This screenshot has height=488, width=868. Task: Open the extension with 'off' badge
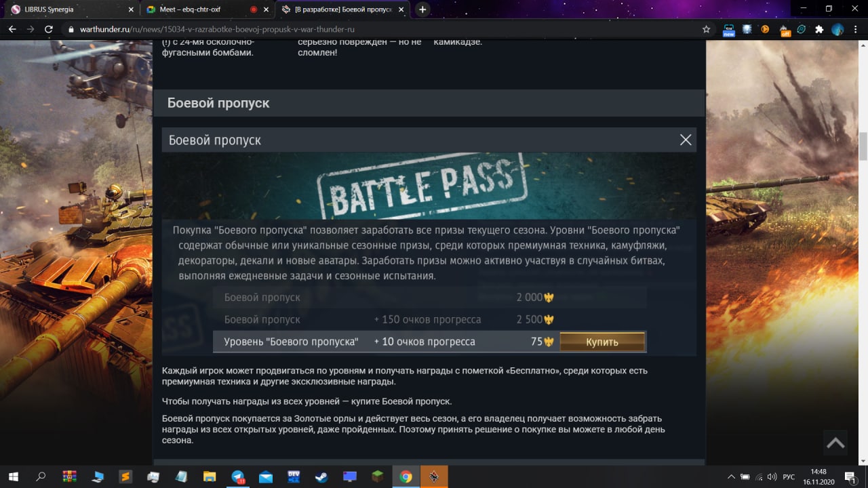(x=785, y=30)
